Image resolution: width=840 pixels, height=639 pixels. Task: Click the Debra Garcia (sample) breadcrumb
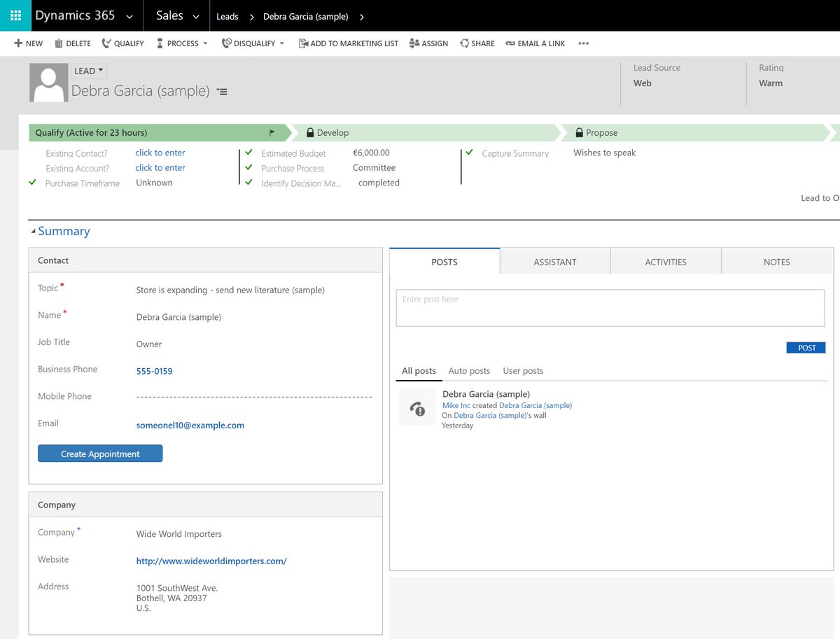click(306, 16)
